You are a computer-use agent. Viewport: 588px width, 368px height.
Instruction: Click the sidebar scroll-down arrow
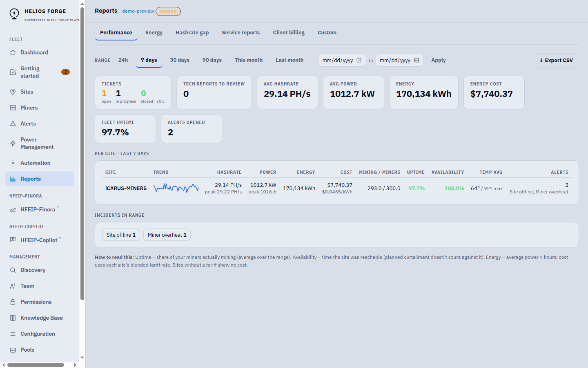(x=82, y=357)
